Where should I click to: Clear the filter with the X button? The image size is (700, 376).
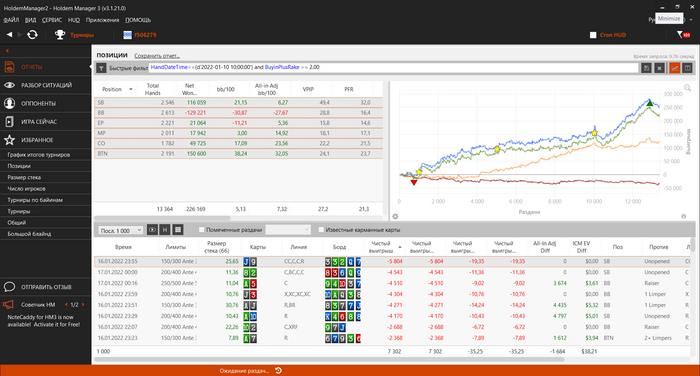[659, 68]
